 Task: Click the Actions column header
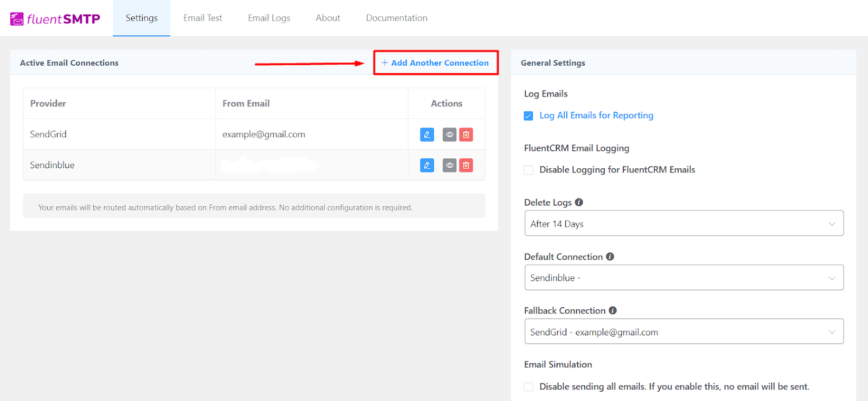tap(446, 104)
